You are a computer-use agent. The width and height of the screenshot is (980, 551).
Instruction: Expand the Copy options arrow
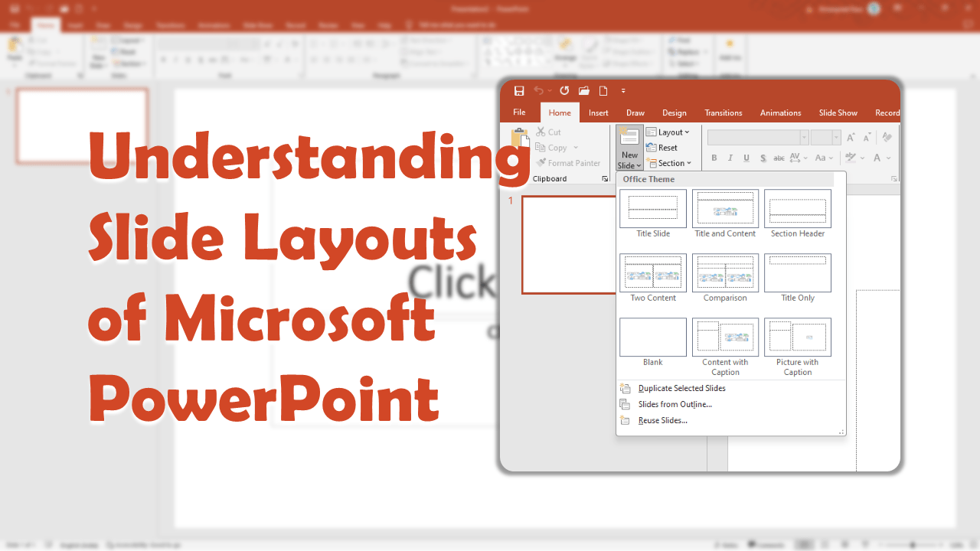coord(576,148)
